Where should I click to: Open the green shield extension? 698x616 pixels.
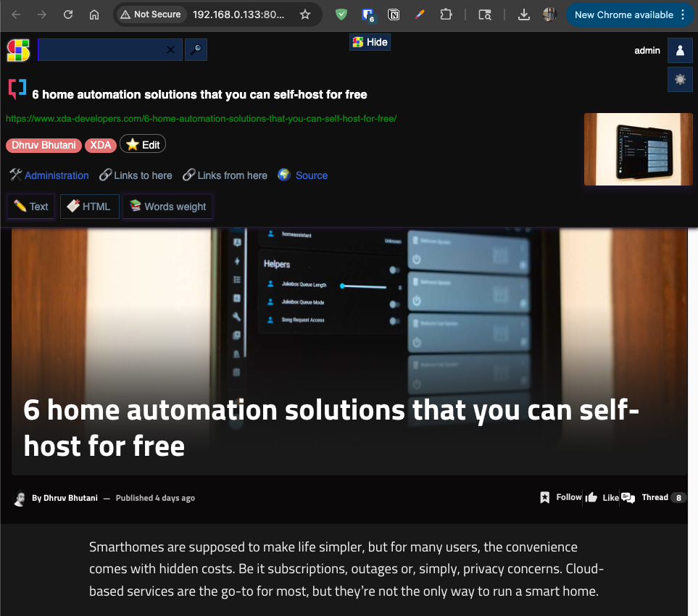click(341, 14)
